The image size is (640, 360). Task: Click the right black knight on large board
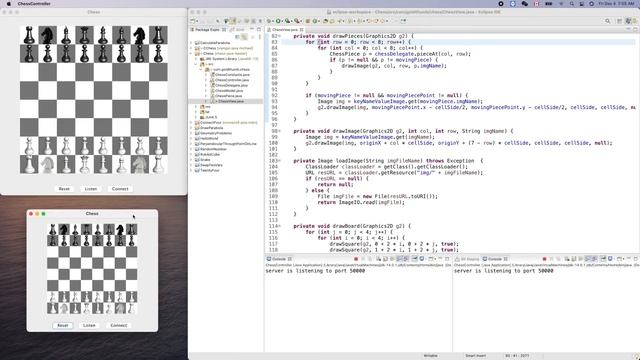(140, 35)
